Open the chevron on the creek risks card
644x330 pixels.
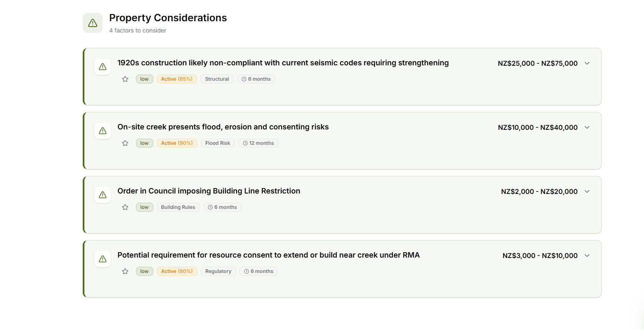[x=587, y=127]
